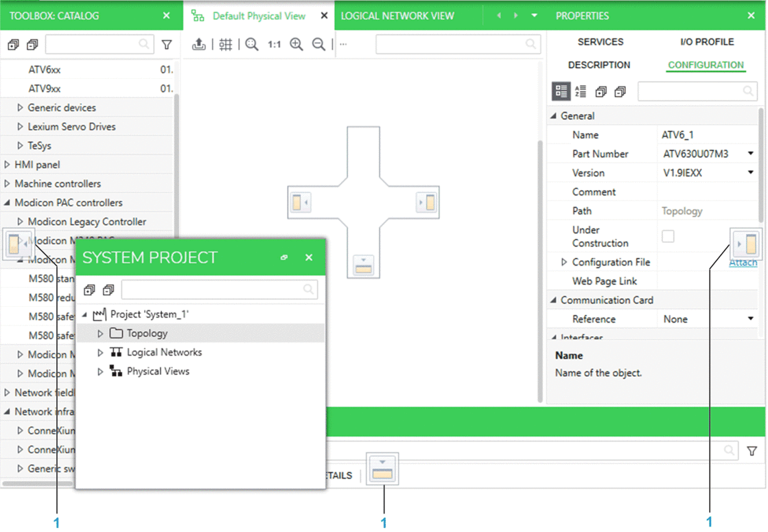This screenshot has width=768, height=532.
Task: Collapse the Project 'System_1' node
Action: (84, 314)
